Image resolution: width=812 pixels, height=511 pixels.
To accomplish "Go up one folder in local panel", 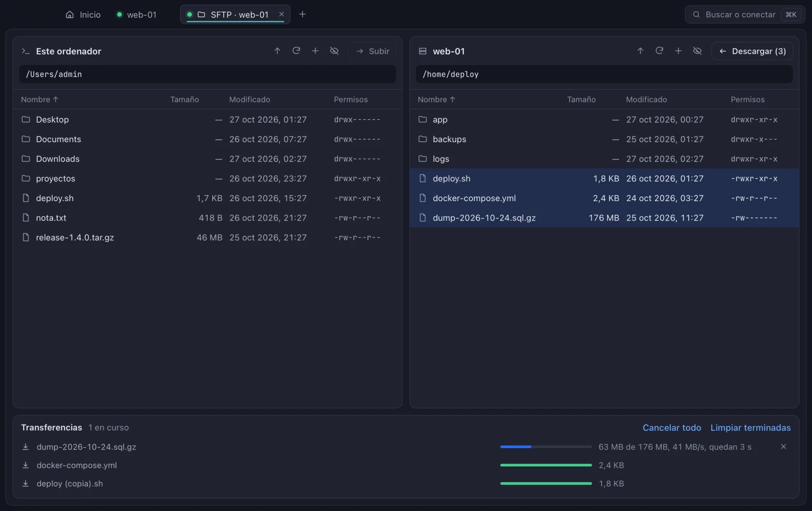I will coord(277,51).
